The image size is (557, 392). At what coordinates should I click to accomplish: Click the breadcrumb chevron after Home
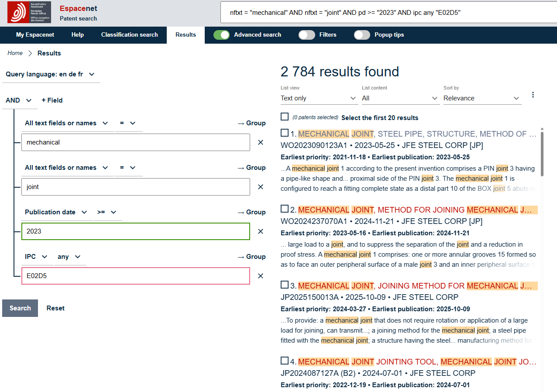click(30, 53)
